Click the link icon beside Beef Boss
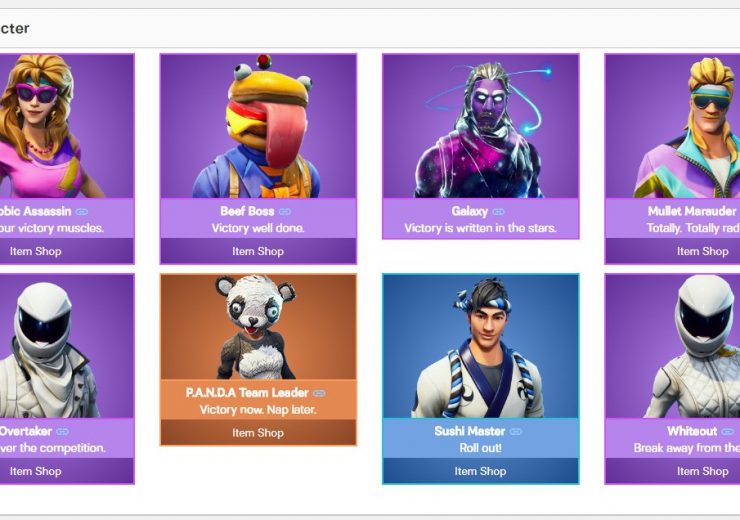Screen dimensions: 740x520 pos(285,212)
